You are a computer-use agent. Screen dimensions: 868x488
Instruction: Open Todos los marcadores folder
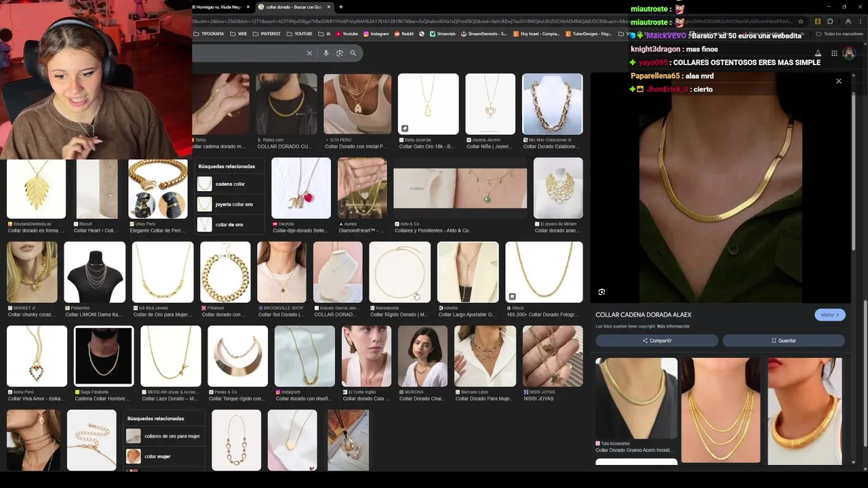click(x=840, y=34)
